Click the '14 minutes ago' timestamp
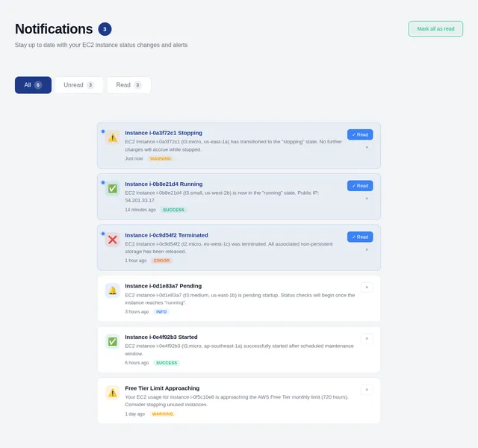The image size is (478, 448). [140, 210]
